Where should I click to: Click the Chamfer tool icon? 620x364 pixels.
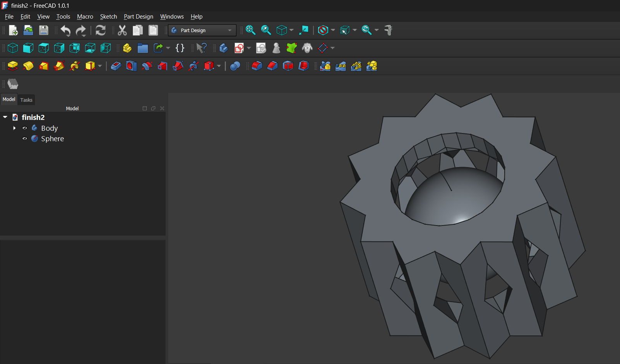[x=272, y=66]
